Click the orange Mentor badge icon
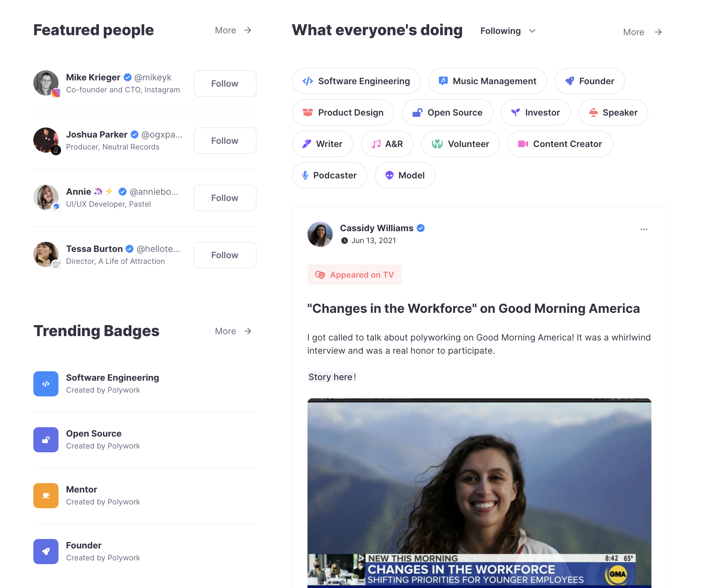The height and width of the screenshot is (588, 725). pos(46,496)
